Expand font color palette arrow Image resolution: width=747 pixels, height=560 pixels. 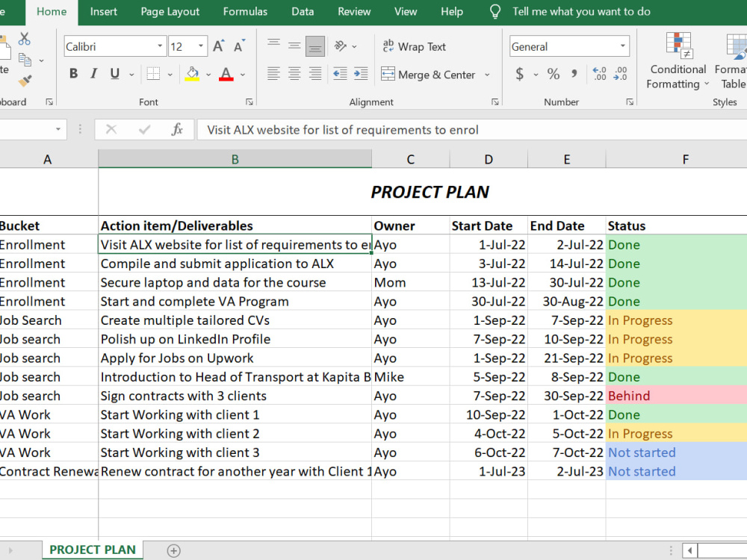pyautogui.click(x=243, y=75)
